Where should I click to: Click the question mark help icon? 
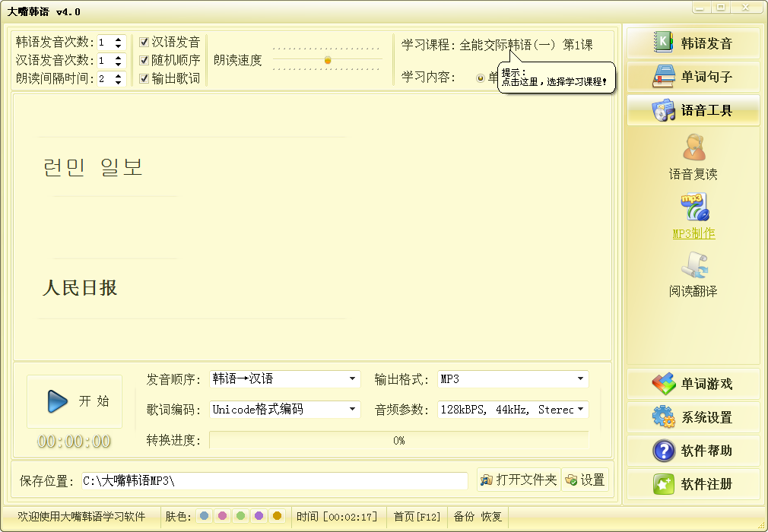[x=664, y=450]
